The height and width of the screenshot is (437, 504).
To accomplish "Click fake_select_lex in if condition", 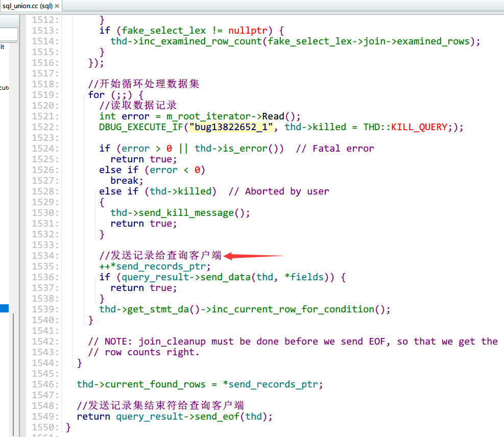I will click(163, 31).
